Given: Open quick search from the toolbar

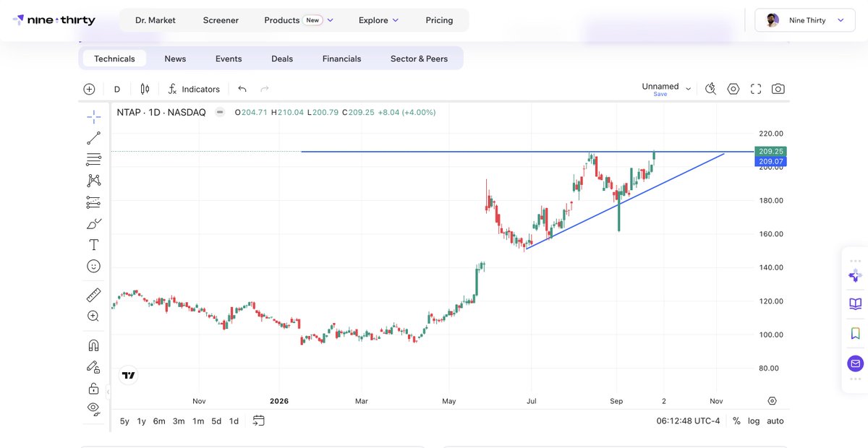Looking at the screenshot, I should pyautogui.click(x=710, y=89).
